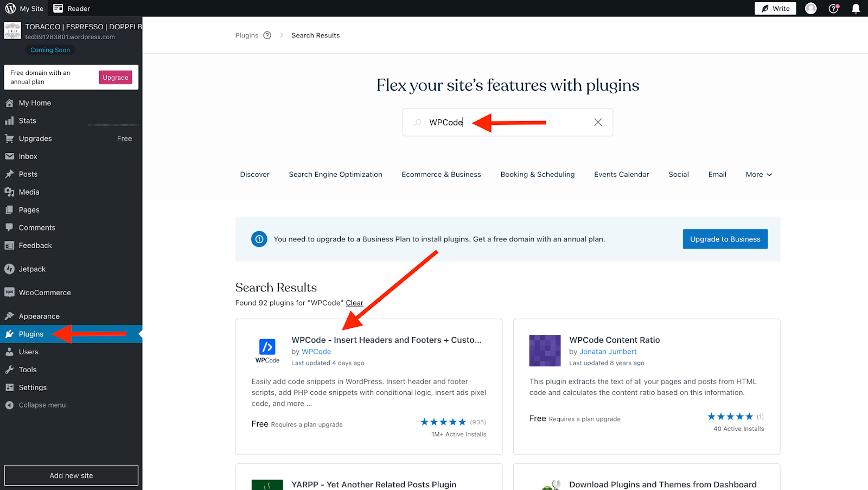
Task: Click the Settings icon in the sidebar
Action: coord(9,387)
